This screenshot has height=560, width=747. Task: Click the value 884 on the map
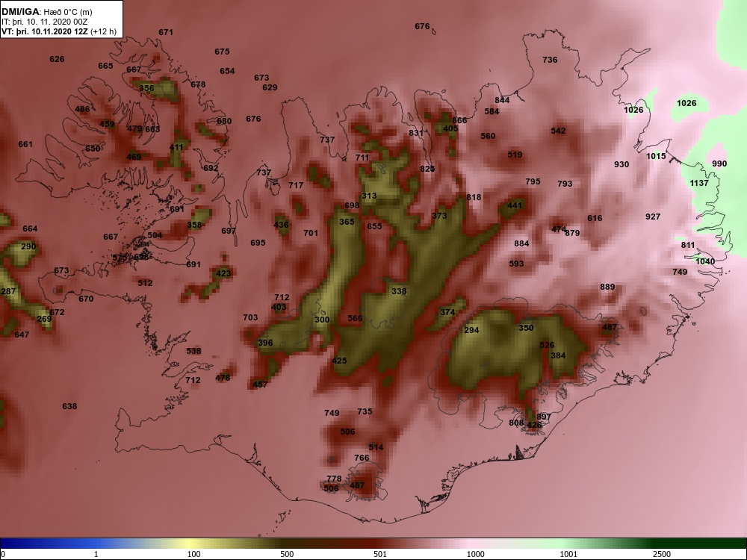521,244
